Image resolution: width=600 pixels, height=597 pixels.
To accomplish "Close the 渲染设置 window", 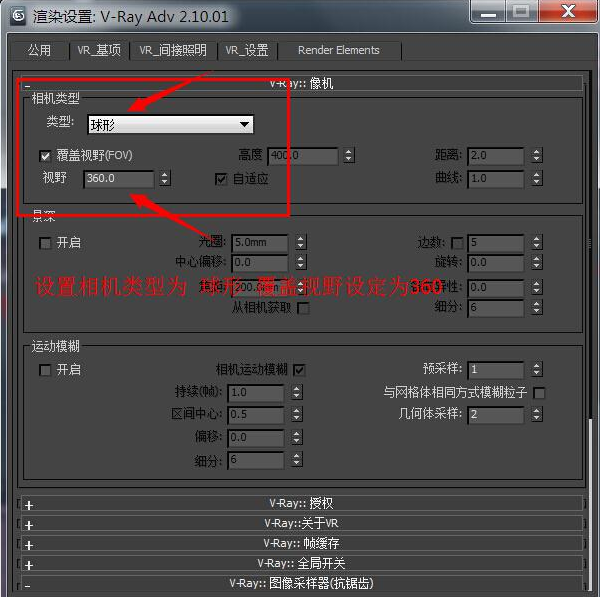I will point(568,12).
